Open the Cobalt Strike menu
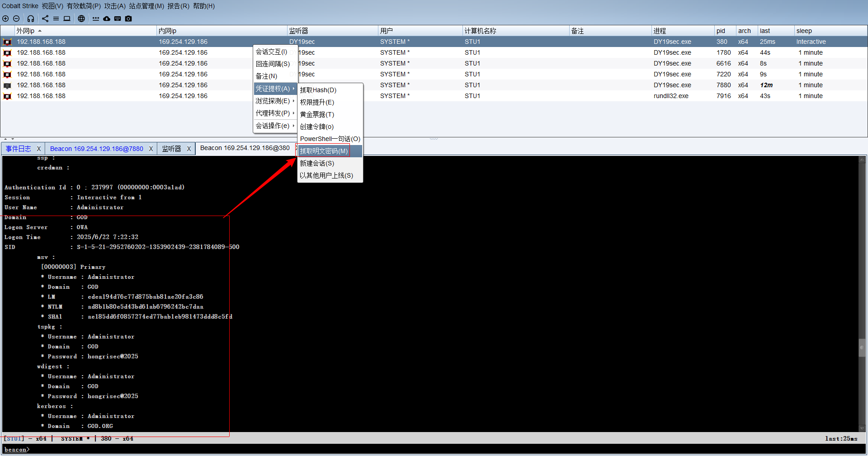 point(20,6)
